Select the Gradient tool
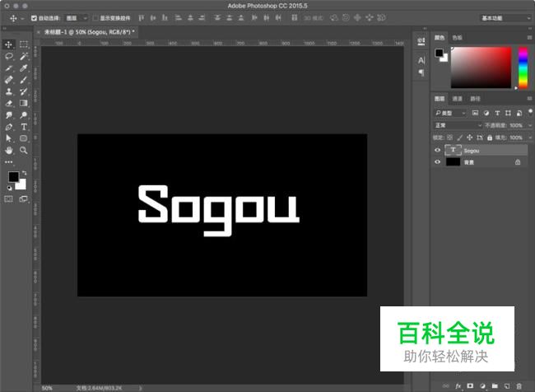Viewport: 535px width, 392px height. 24,104
